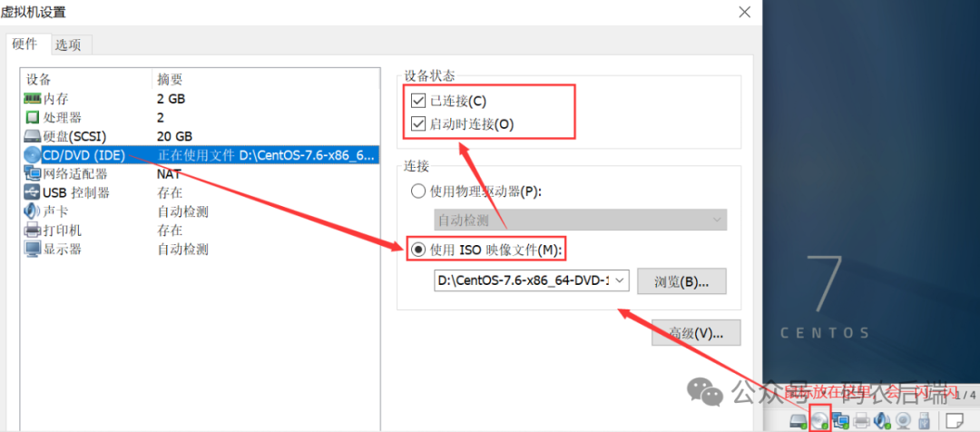Click the disc icon beside CD/DVD (IDE)

pyautogui.click(x=32, y=155)
